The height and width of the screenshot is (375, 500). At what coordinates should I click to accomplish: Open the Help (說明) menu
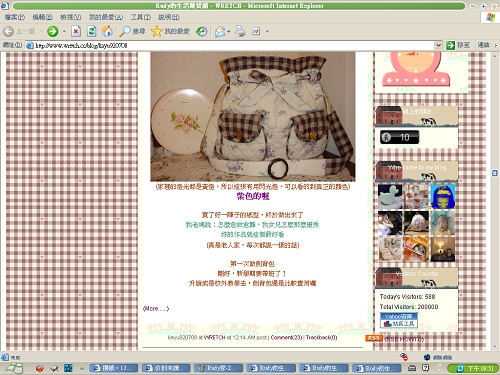(x=169, y=17)
